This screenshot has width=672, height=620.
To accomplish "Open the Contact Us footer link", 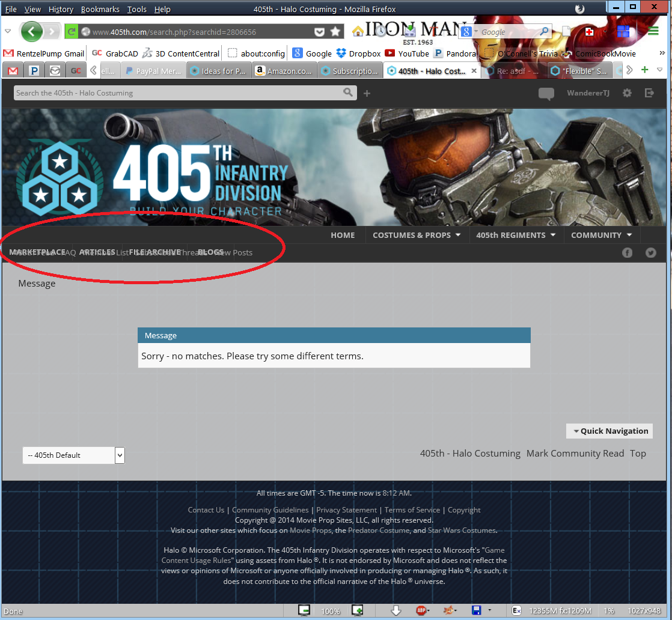I will click(206, 510).
